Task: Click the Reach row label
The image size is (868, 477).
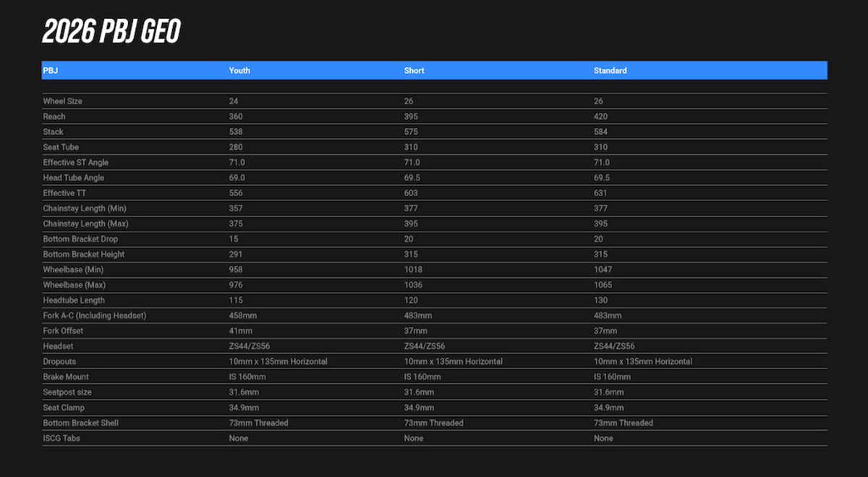Action: tap(54, 117)
